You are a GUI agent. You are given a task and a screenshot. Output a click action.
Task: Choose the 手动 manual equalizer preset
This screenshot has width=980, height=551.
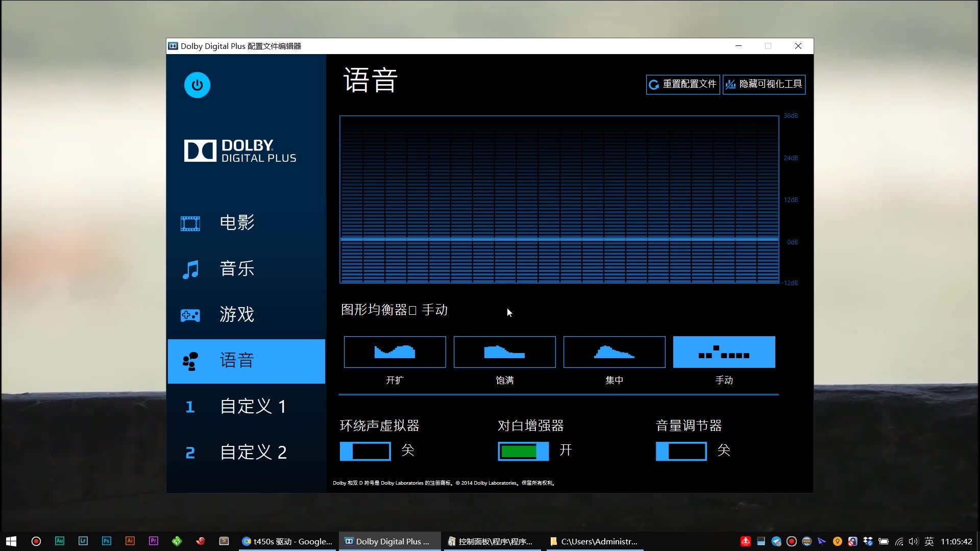pyautogui.click(x=724, y=352)
